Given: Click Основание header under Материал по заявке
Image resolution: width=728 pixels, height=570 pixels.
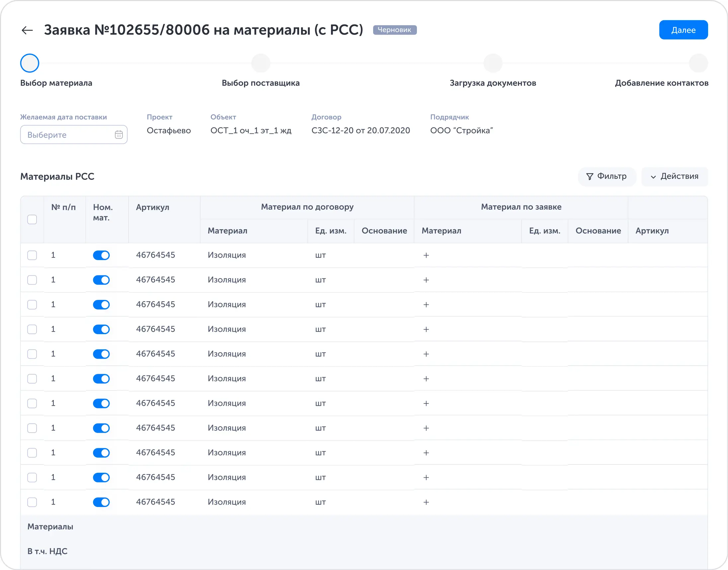Looking at the screenshot, I should point(598,231).
